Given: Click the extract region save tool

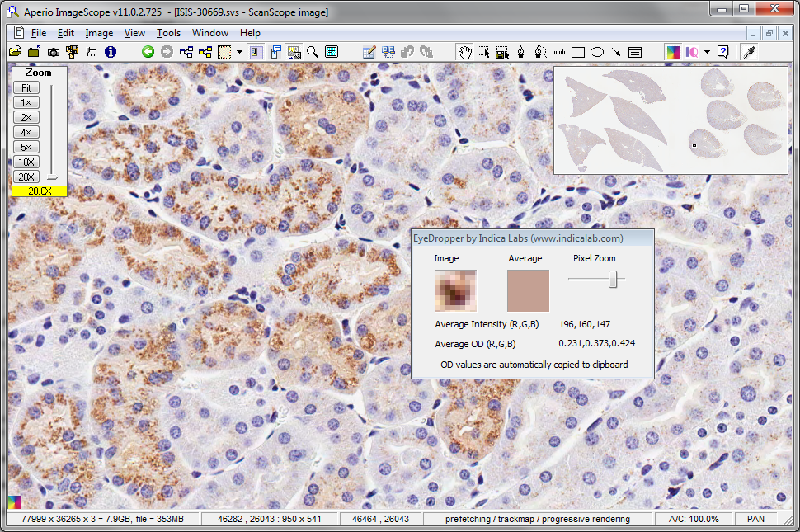Looking at the screenshot, I should point(502,52).
